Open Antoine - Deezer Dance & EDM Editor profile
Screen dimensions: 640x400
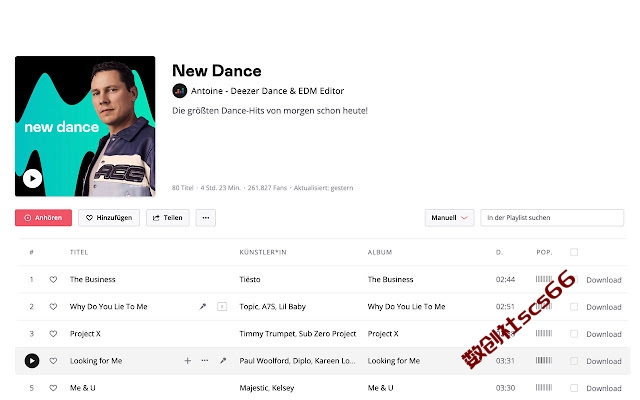coord(267,91)
